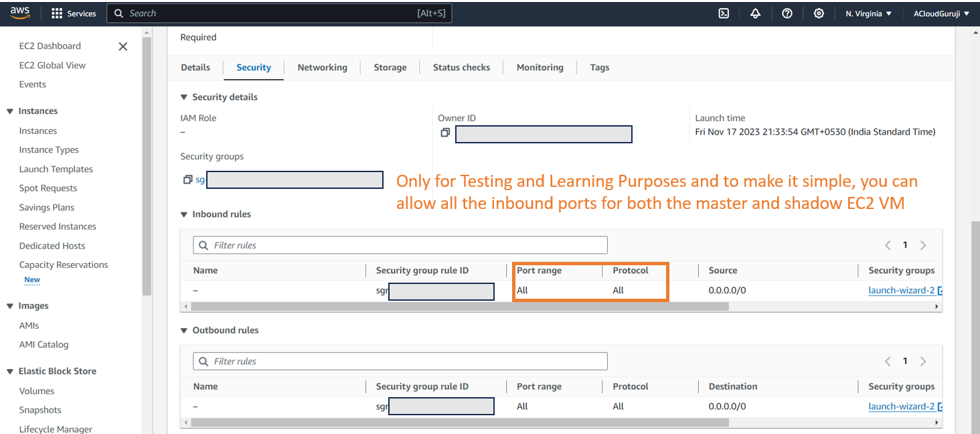This screenshot has width=980, height=434.
Task: Close the EC2 sidebar navigation panel
Action: (x=122, y=46)
